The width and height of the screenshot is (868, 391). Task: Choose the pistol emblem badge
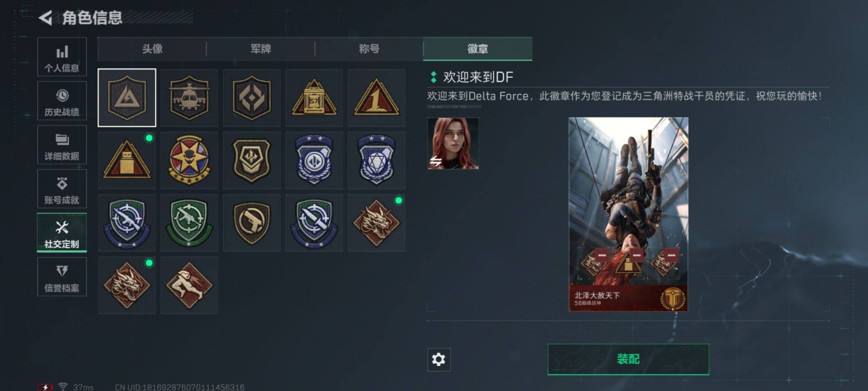(x=252, y=223)
